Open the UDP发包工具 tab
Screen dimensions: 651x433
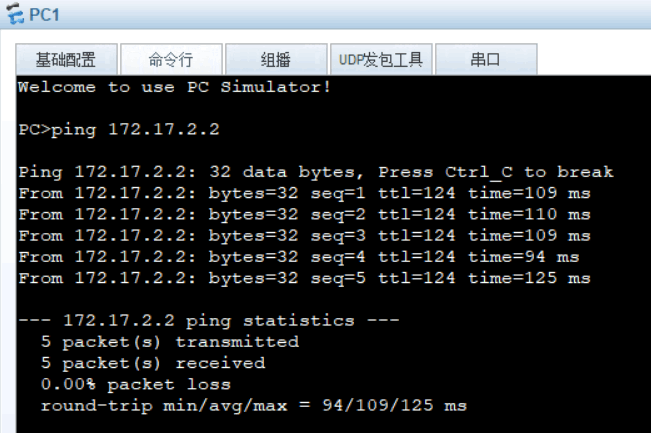(x=381, y=59)
